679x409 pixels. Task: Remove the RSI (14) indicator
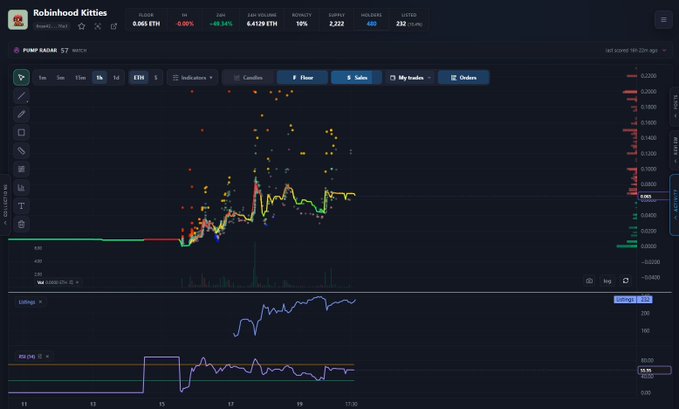(x=47, y=357)
